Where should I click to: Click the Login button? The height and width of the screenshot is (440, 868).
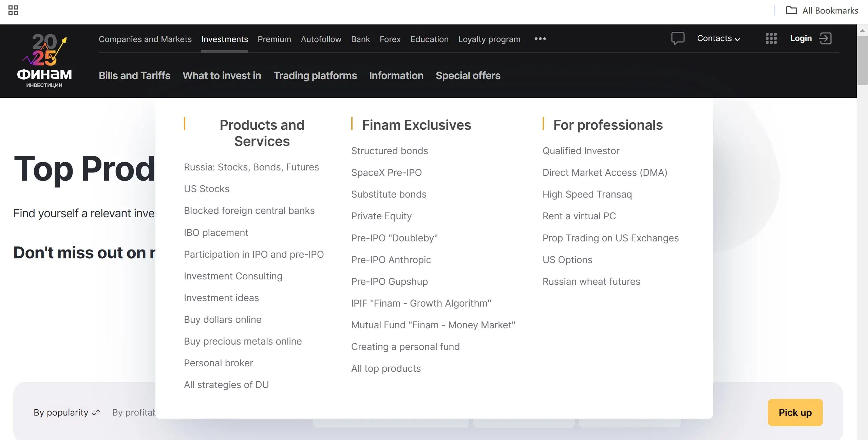click(801, 38)
